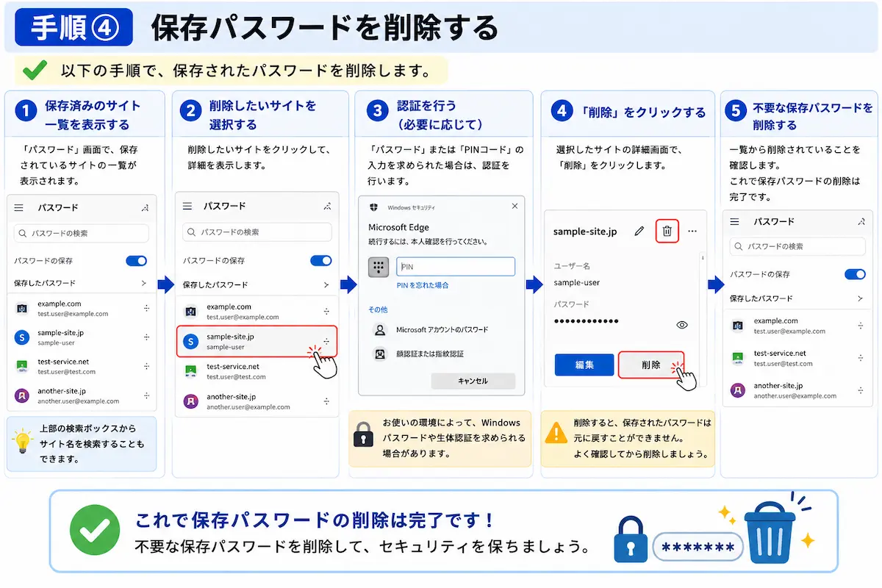Open the hamburger menu in step 1 panel
Screen dimensions: 882x588
point(19,208)
